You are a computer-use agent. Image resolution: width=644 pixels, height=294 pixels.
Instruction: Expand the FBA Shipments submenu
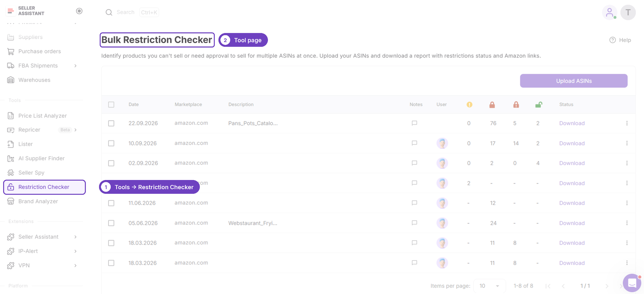coord(75,66)
